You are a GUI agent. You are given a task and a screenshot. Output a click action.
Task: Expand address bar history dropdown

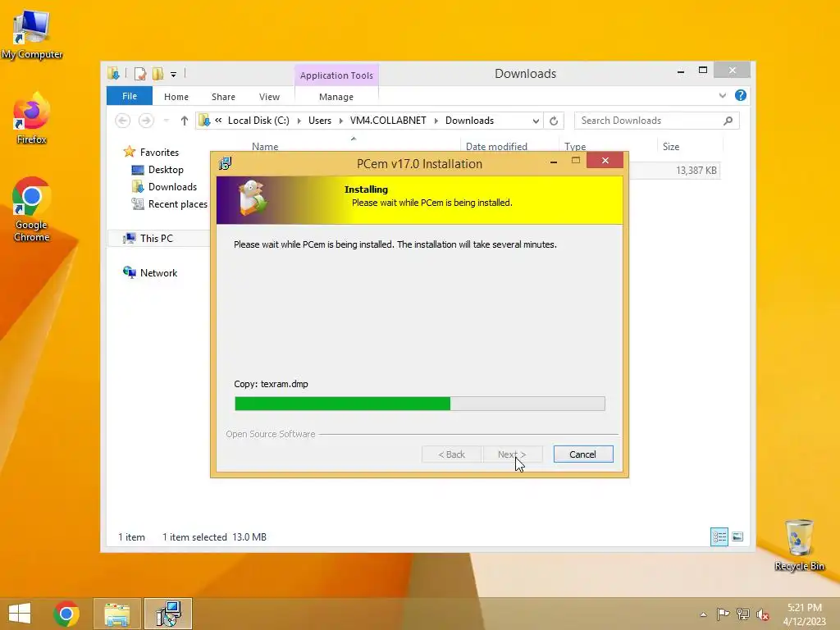coord(536,121)
